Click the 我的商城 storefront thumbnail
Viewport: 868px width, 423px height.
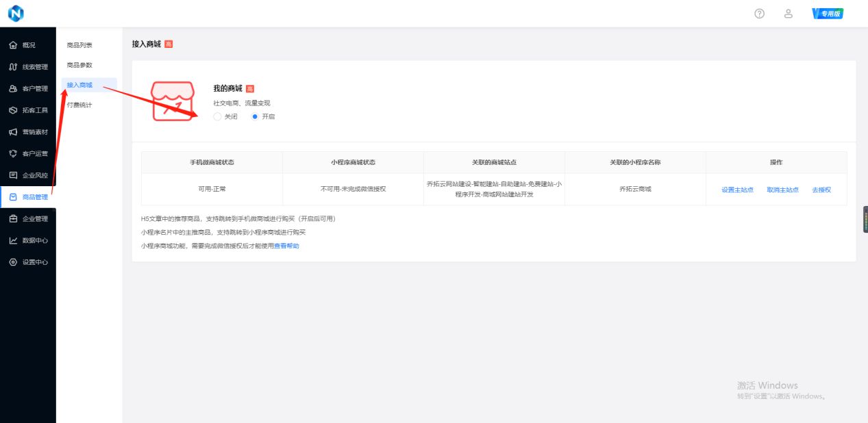click(173, 101)
